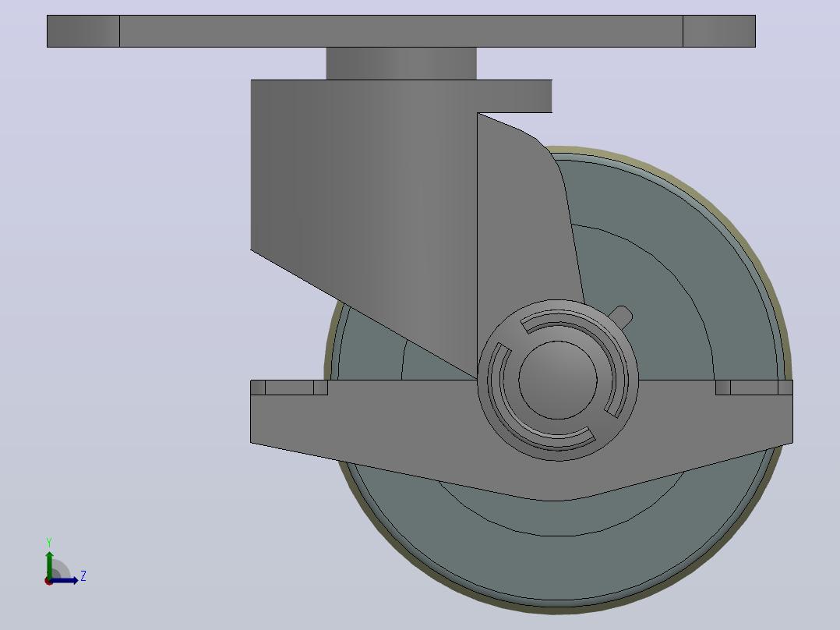Click the red origin dot of triad
The image size is (840, 630).
(x=48, y=582)
